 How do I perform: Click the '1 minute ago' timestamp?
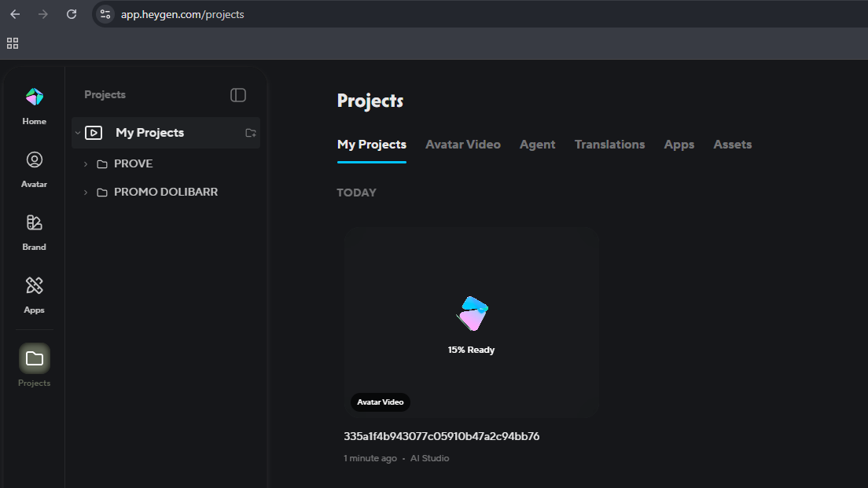tap(370, 458)
